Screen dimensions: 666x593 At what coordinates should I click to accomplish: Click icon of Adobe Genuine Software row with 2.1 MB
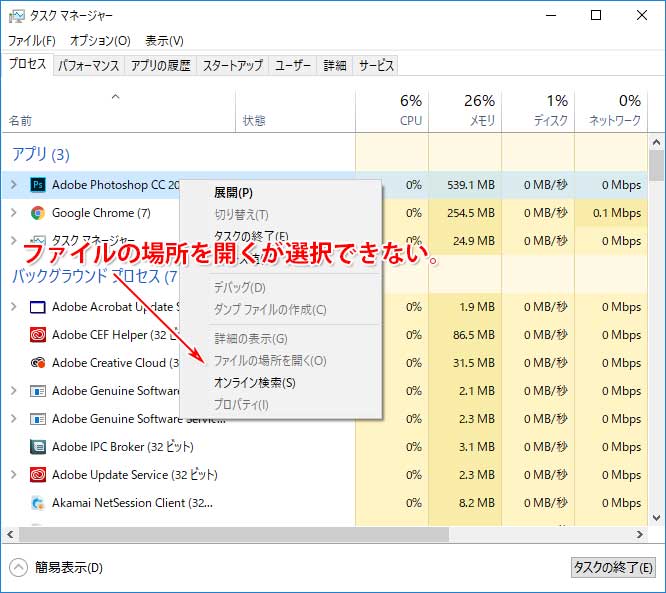[38, 391]
